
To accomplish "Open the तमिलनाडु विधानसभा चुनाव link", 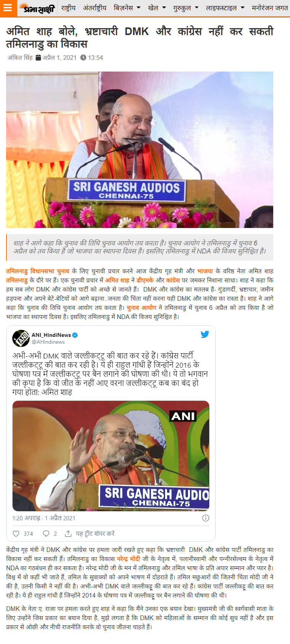I will (37, 271).
